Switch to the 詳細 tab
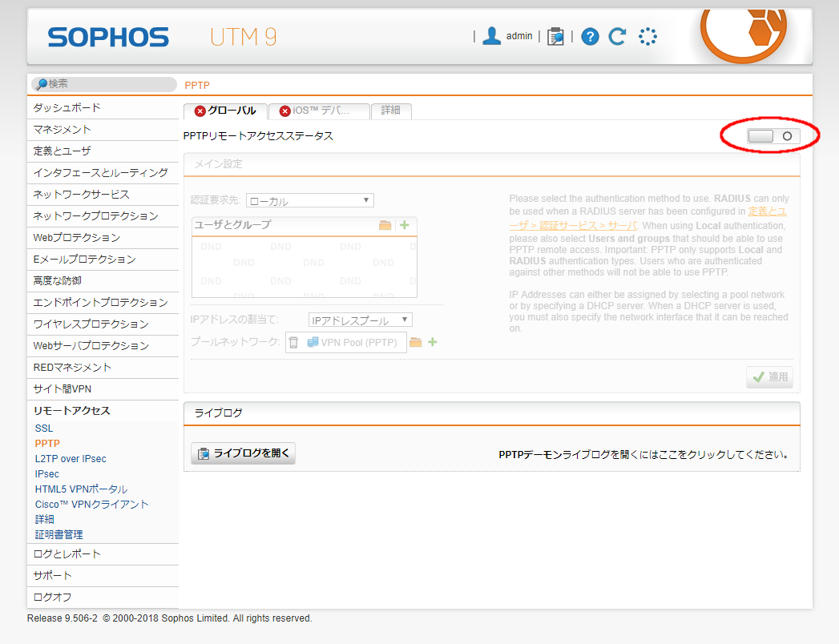The width and height of the screenshot is (839, 644). (x=391, y=111)
